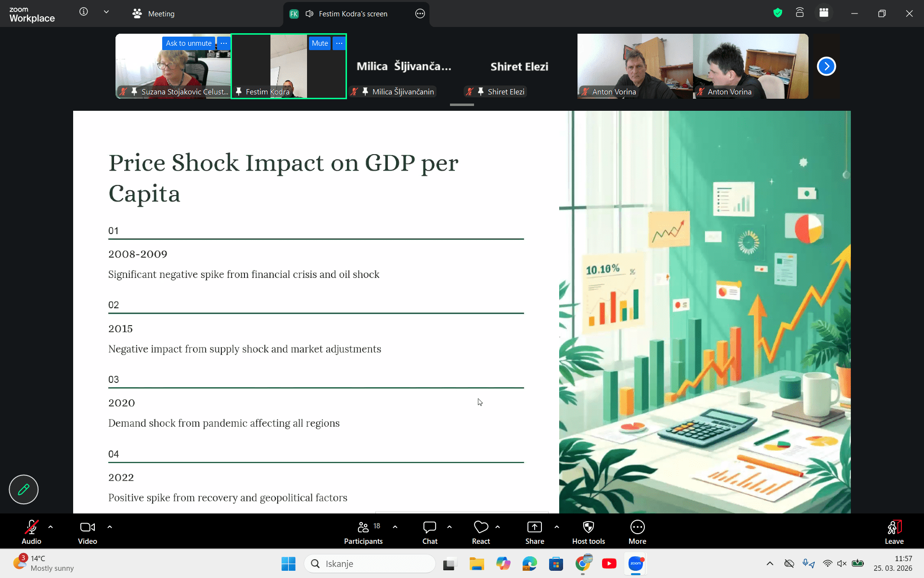Expand audio settings caret
This screenshot has height=578, width=924.
pyautogui.click(x=51, y=527)
